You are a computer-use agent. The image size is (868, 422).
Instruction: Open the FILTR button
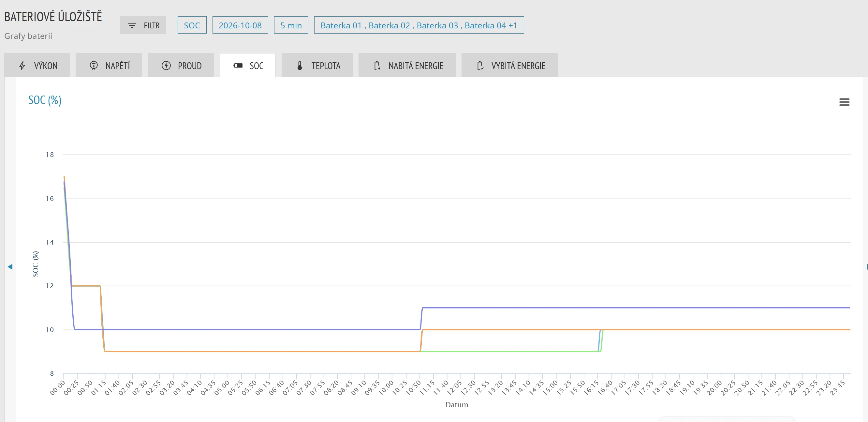point(143,25)
